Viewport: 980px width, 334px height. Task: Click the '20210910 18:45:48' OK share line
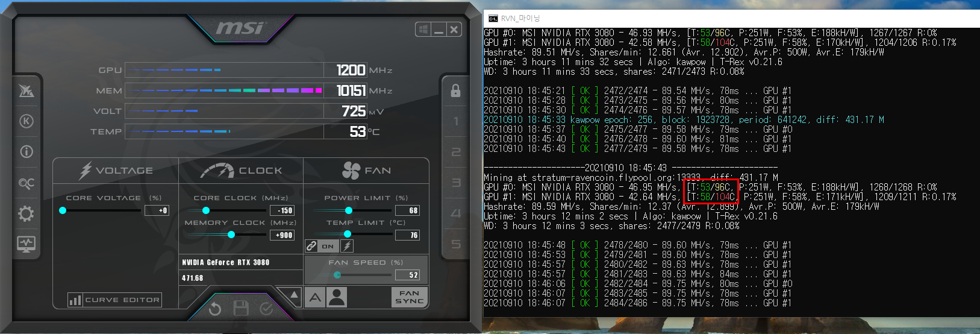point(638,245)
